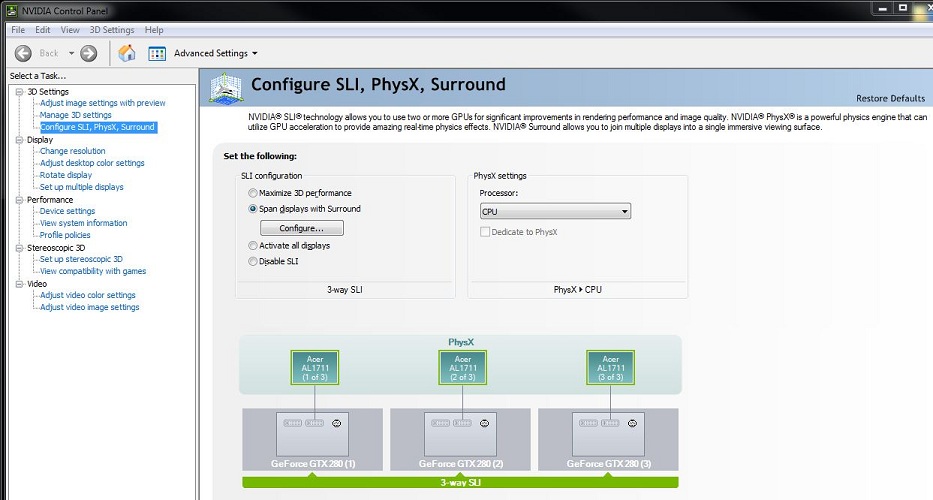The width and height of the screenshot is (933, 500).
Task: Open Rotate display task
Action: (x=66, y=175)
